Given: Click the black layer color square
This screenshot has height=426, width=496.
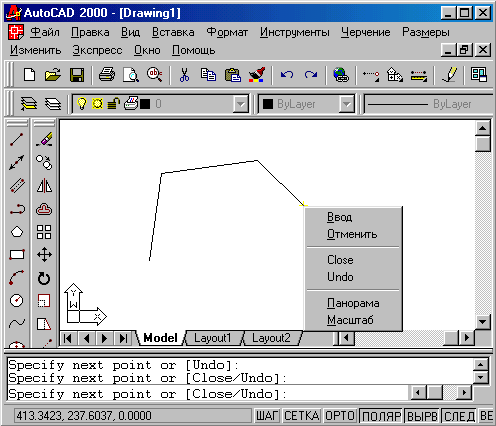Looking at the screenshot, I should pos(145,104).
